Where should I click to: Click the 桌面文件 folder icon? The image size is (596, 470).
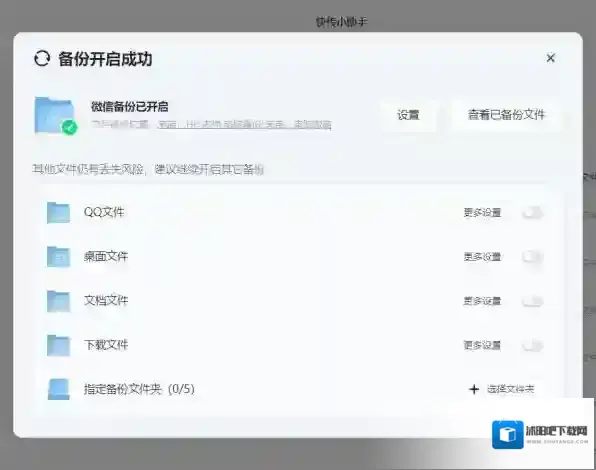pos(58,256)
